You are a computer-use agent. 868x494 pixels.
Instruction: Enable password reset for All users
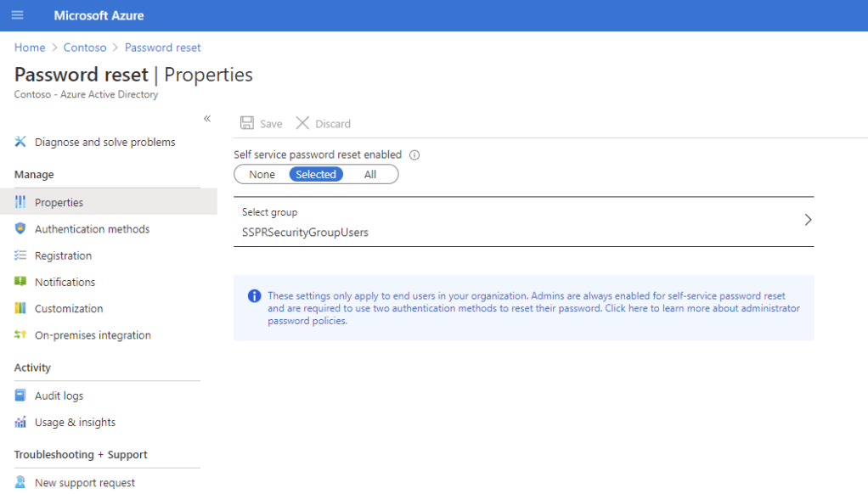pos(370,174)
